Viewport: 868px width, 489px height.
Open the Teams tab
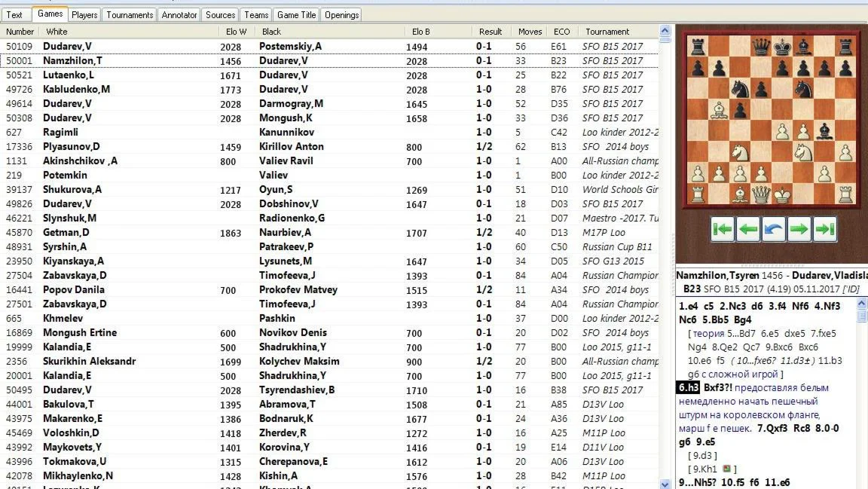point(256,15)
